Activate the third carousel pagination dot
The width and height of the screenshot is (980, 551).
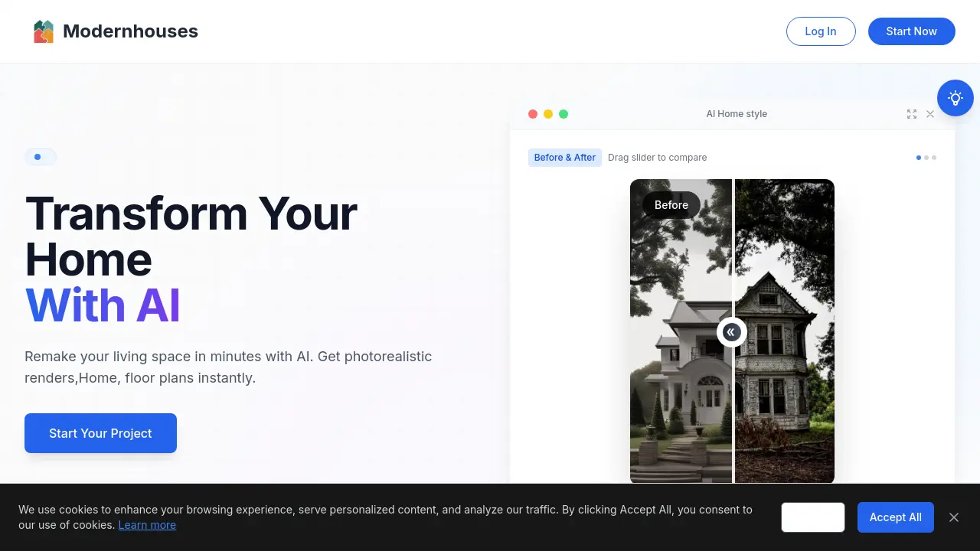click(x=934, y=158)
